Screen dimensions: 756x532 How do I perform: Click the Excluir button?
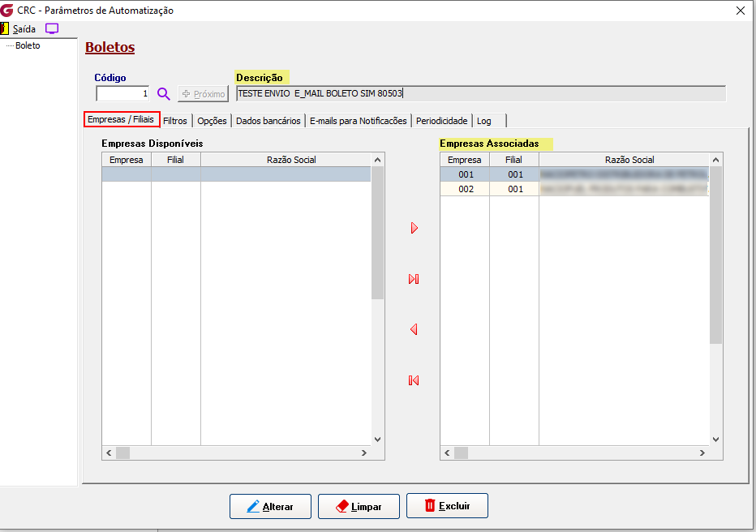[448, 506]
